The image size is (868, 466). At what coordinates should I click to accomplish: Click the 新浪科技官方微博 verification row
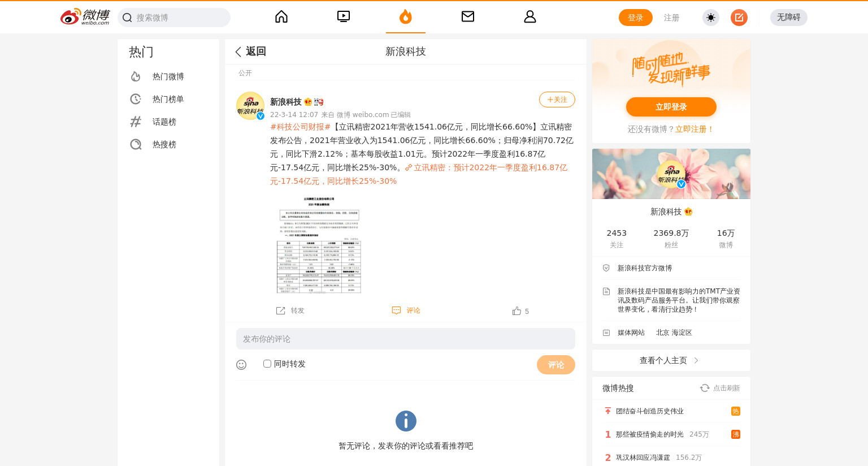671,268
